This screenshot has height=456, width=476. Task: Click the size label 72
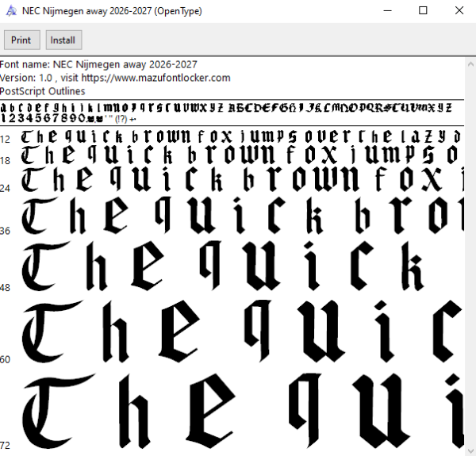tap(6, 446)
